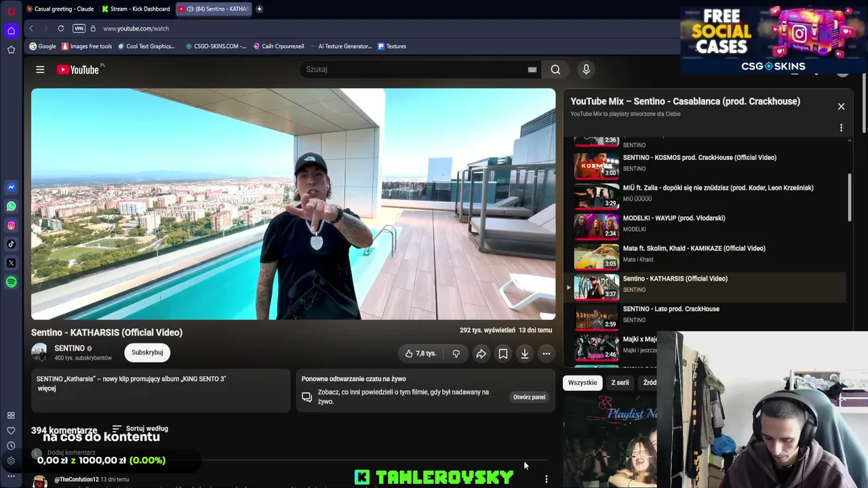868x488 pixels.
Task: Reload the YouTube page
Action: click(x=61, y=28)
